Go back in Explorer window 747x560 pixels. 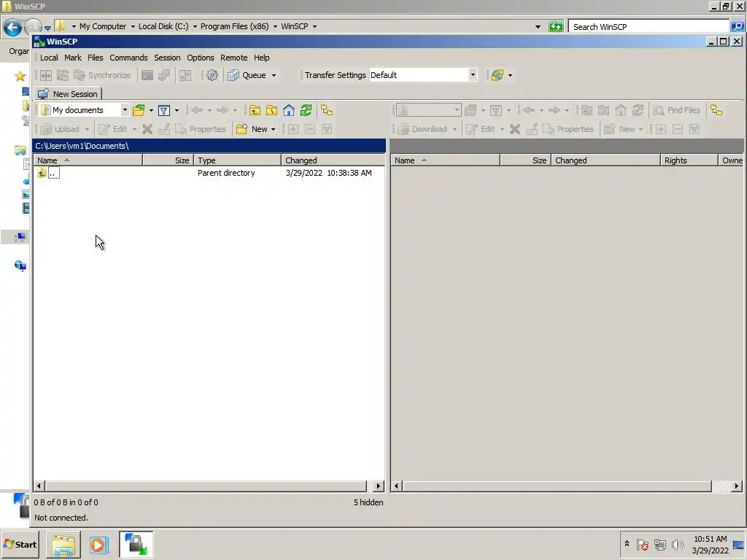12,27
